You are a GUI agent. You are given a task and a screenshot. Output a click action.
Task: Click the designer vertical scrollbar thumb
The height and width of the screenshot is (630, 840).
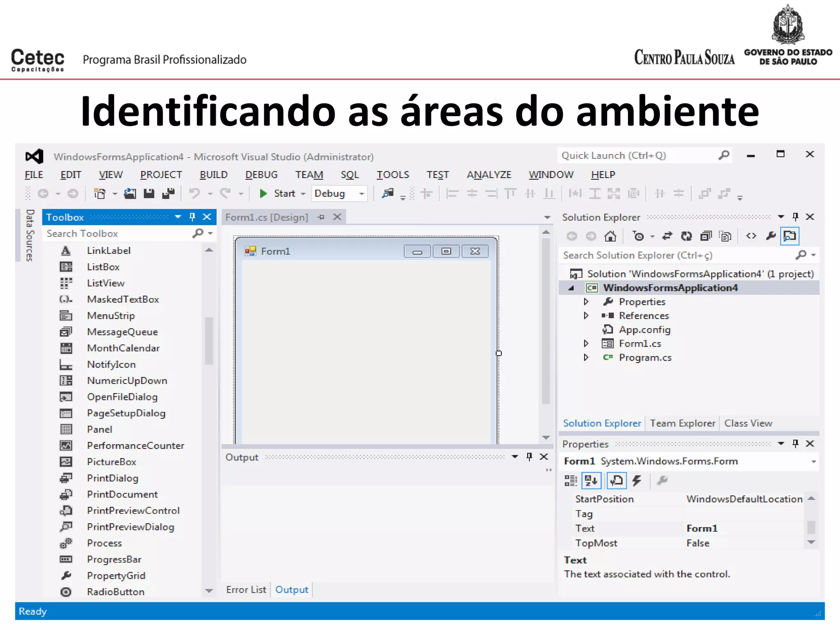click(x=546, y=321)
